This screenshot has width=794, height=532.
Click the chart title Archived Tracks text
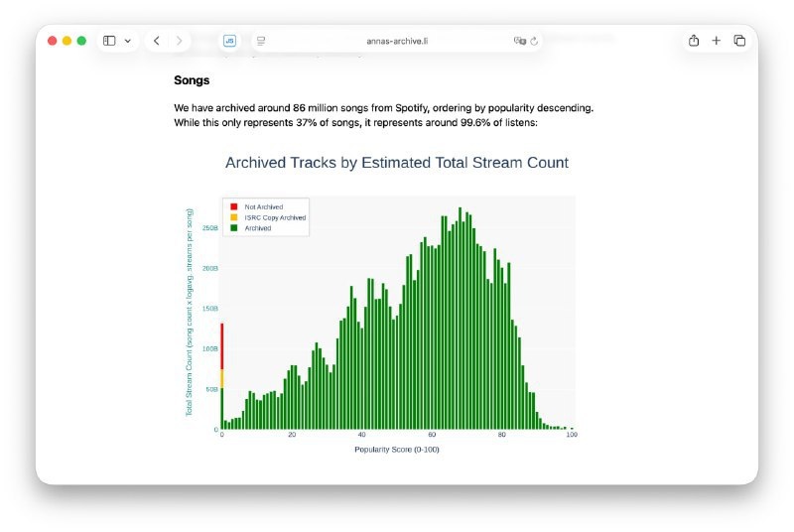pos(397,163)
